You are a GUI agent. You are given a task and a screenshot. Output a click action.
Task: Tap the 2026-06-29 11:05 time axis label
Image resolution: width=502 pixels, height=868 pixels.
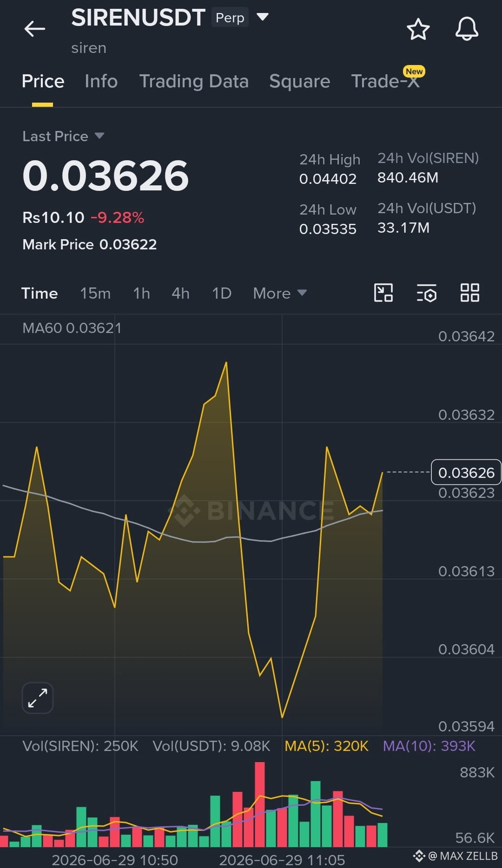282,860
